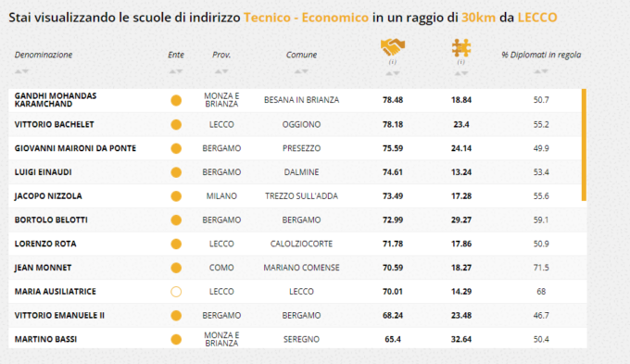Click the orange vertical scrollbar

[x=584, y=145]
